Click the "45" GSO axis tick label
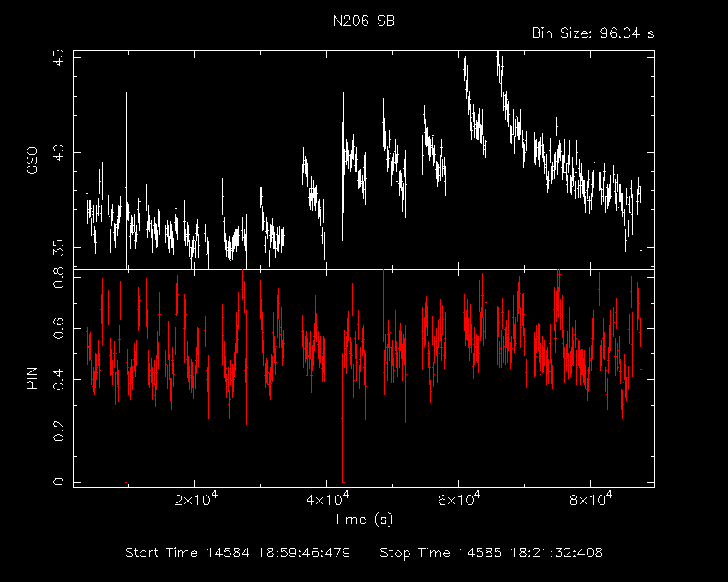The image size is (728, 582). click(59, 58)
